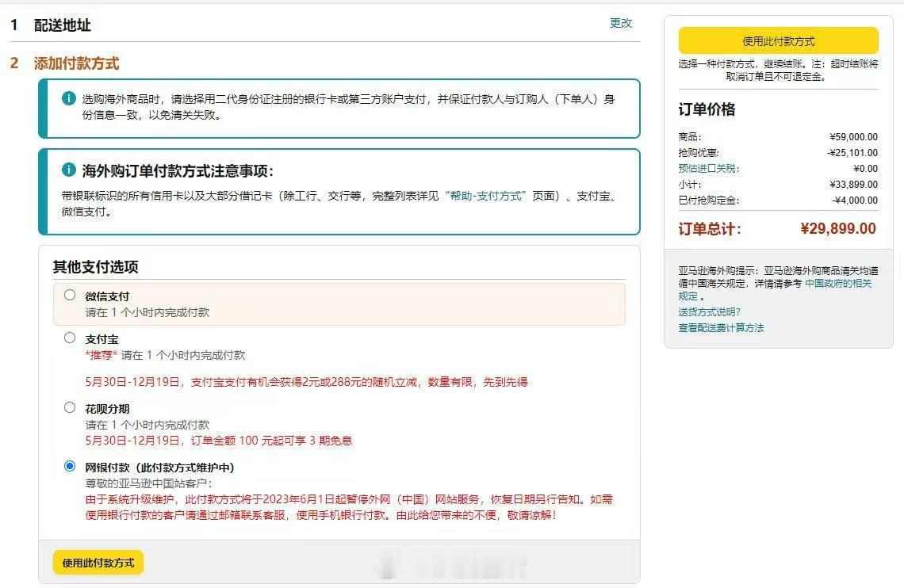Click the product price ¥59,000.00
Viewport: 904px width, 588px height.
[853, 137]
